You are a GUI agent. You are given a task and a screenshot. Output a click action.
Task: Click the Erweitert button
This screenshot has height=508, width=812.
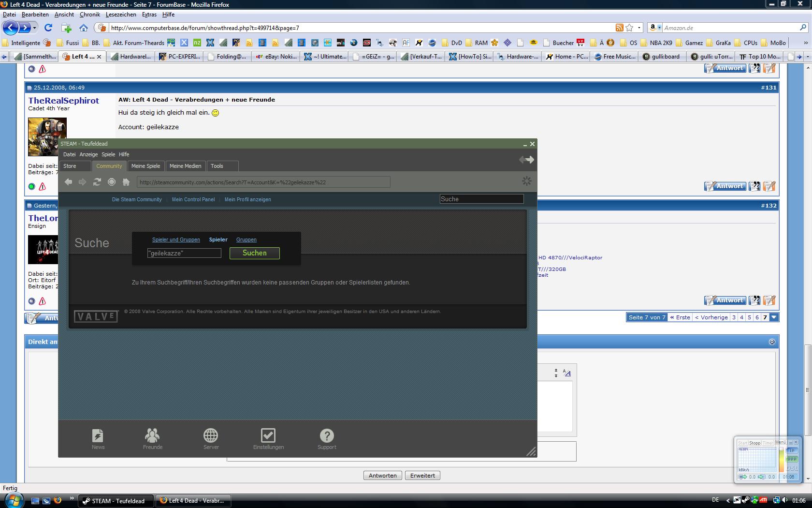[422, 476]
